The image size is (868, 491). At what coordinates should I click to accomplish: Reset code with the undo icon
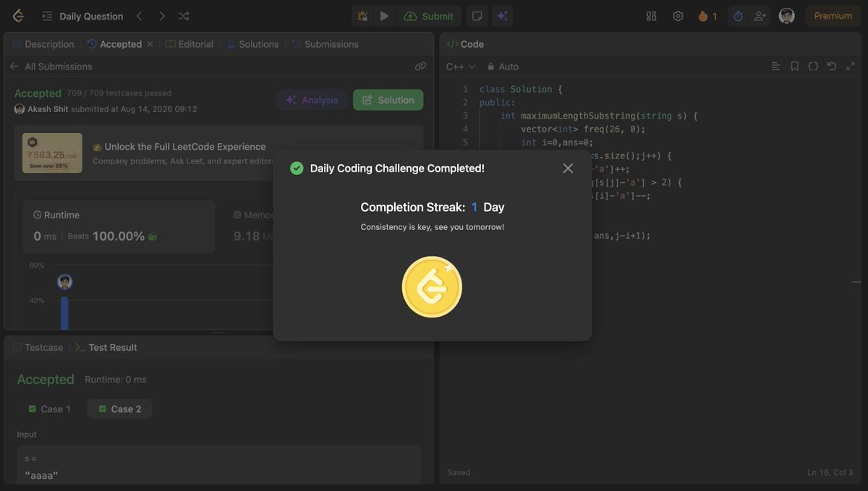[x=832, y=67]
